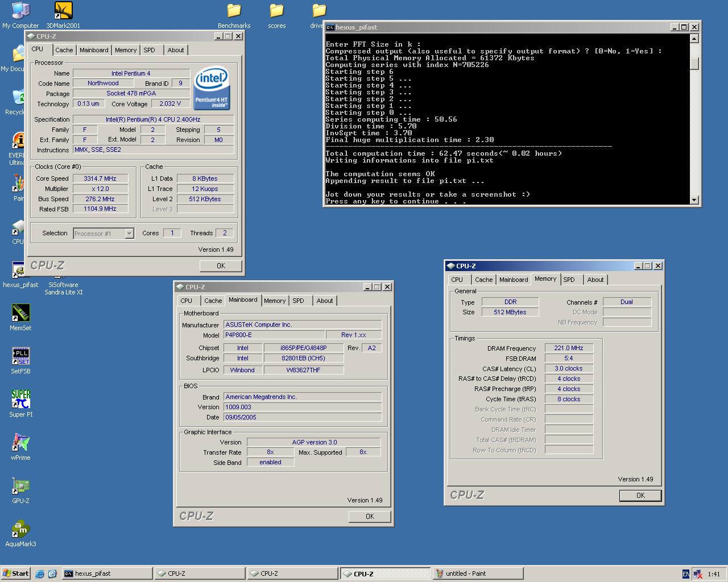
Task: Launch SetFSB desktop shortcut
Action: tap(20, 361)
